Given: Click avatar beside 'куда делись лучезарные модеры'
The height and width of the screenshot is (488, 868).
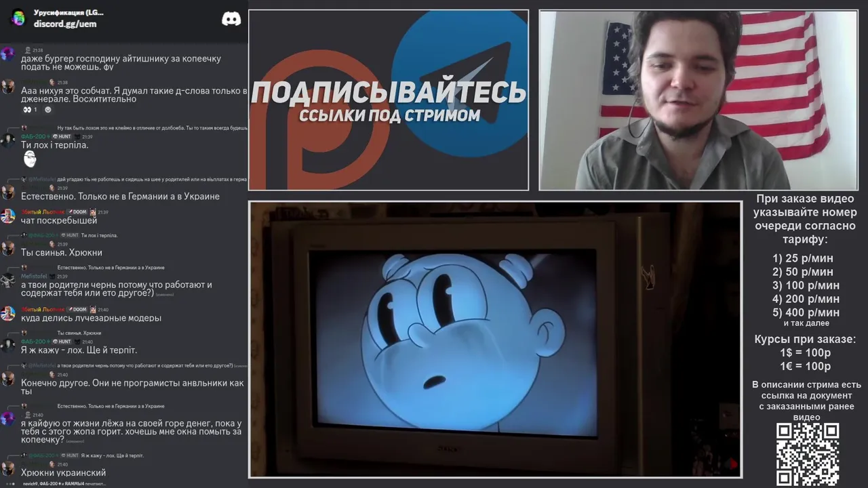Looking at the screenshot, I should (x=7, y=314).
